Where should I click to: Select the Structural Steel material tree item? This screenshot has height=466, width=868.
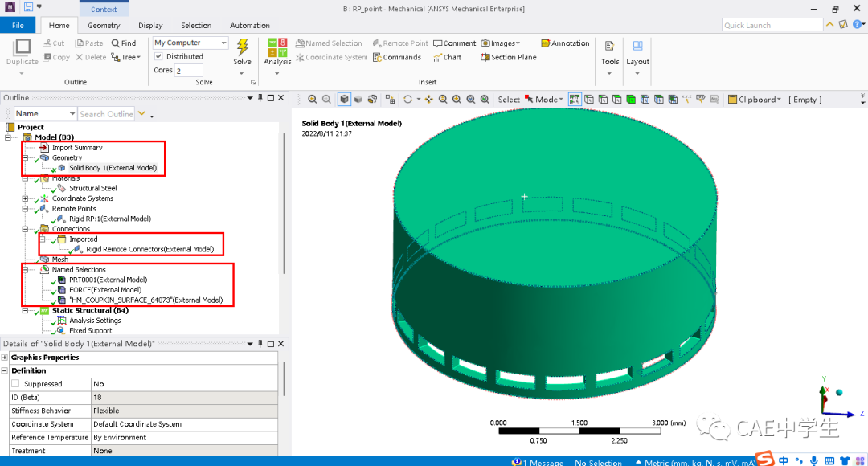tap(93, 188)
